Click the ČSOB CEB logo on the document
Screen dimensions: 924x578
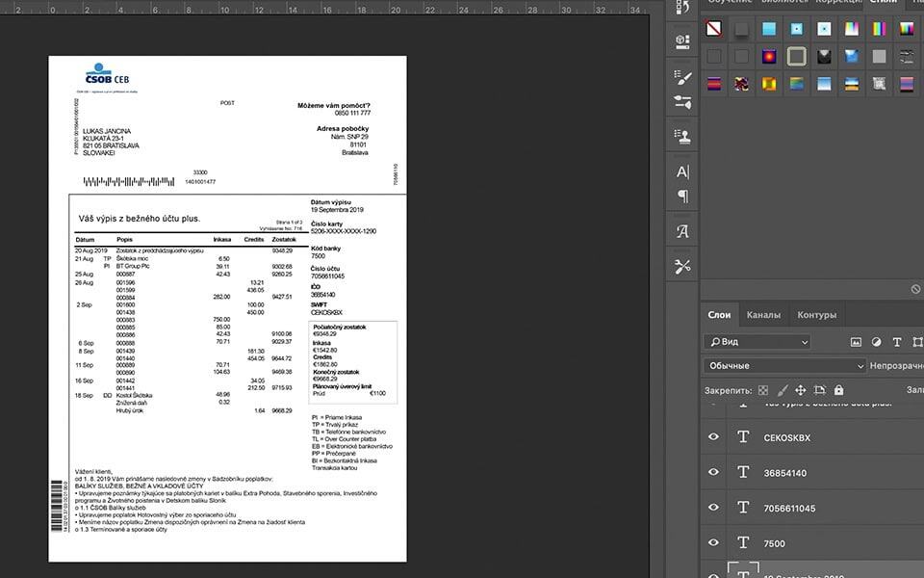point(107,74)
